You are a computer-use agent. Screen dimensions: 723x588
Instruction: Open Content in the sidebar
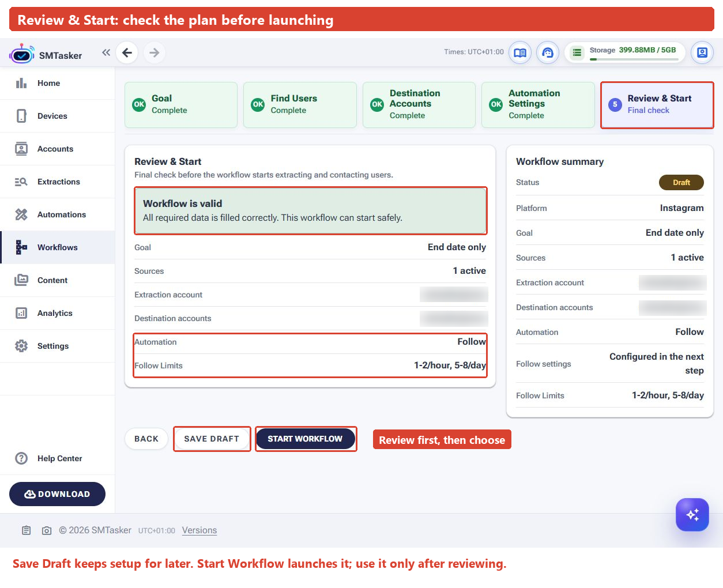pyautogui.click(x=58, y=280)
